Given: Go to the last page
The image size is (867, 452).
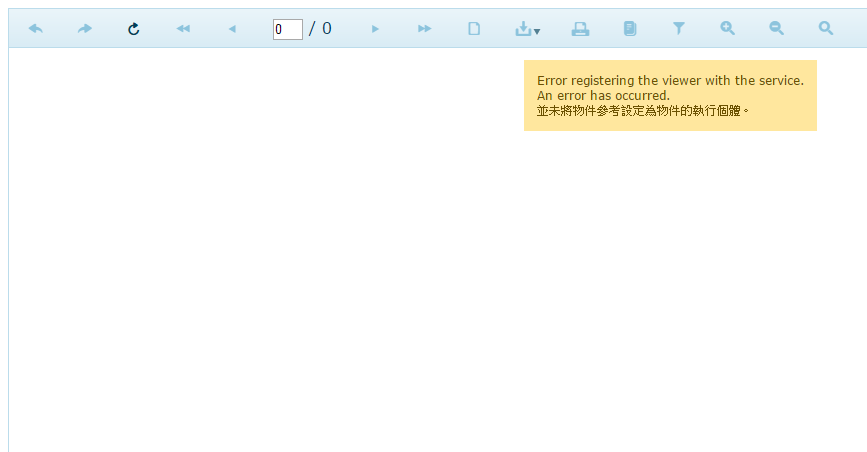Looking at the screenshot, I should point(425,29).
